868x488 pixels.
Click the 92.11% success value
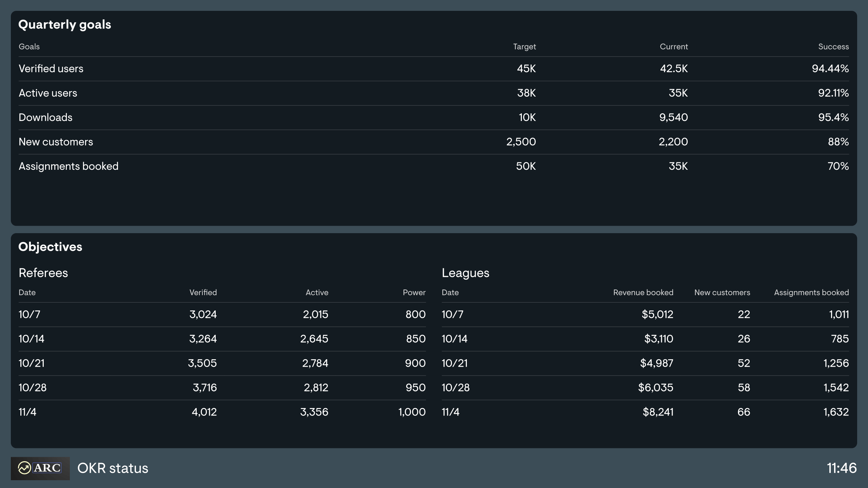(833, 93)
